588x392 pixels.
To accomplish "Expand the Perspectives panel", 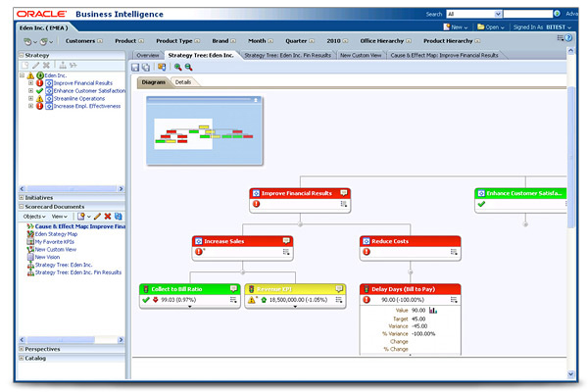I will tap(22, 349).
